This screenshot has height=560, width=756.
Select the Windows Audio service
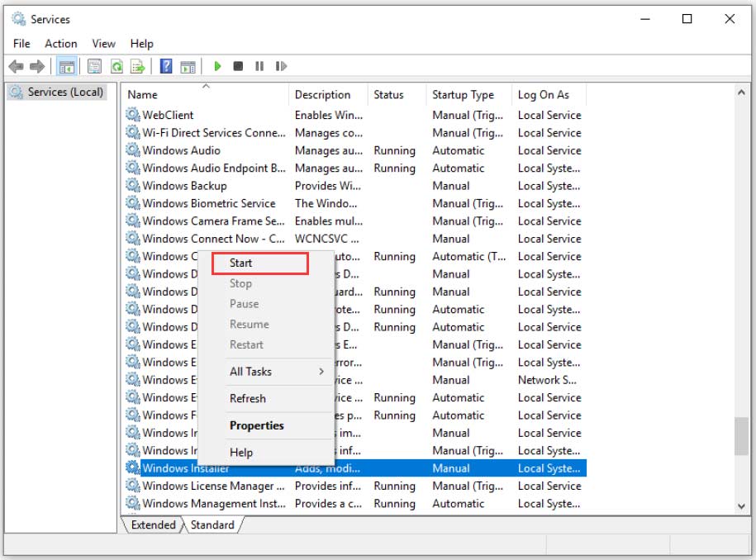tap(355, 150)
